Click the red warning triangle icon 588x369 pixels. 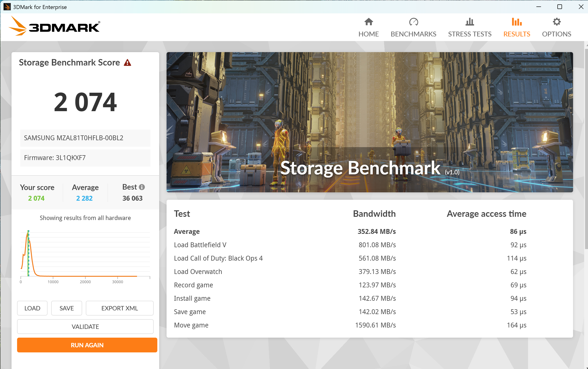(x=127, y=63)
